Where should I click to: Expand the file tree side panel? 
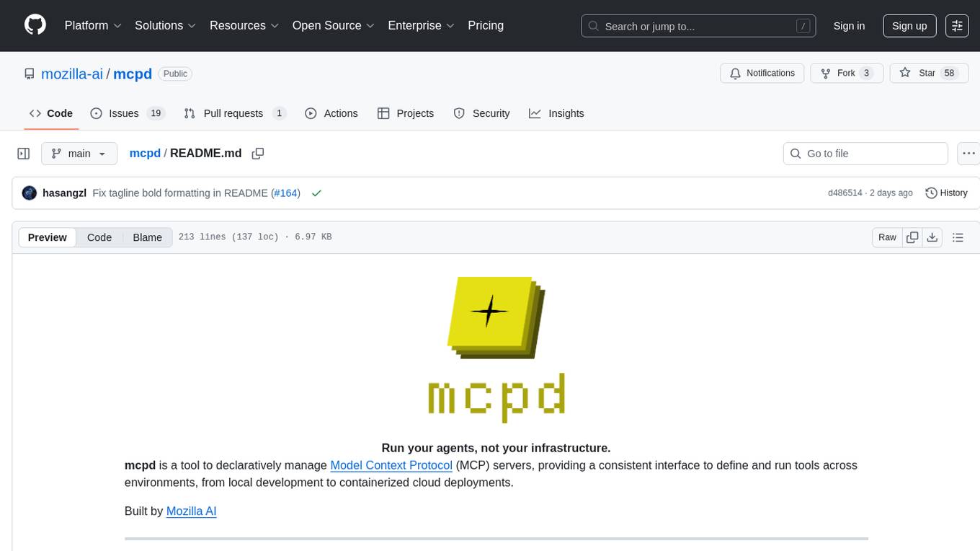pos(24,154)
